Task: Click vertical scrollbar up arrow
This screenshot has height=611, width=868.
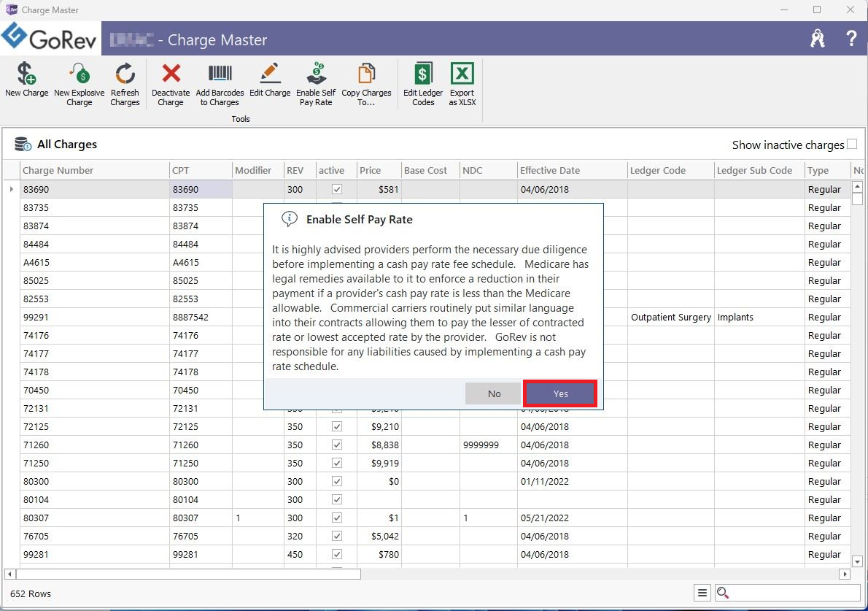Action: 857,187
